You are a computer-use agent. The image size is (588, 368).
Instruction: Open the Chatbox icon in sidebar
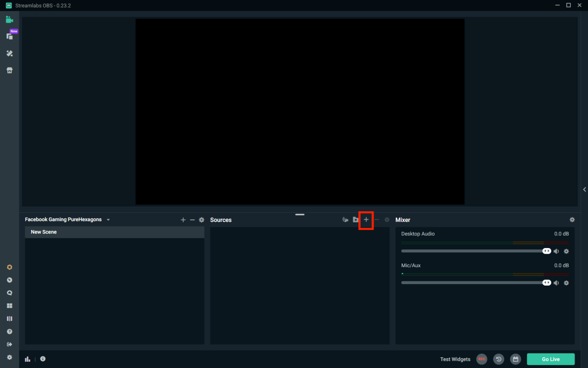pos(10,292)
